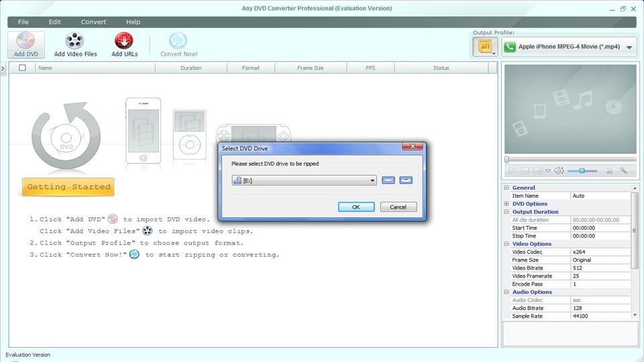Open the Convert menu
Screen dimensions: 644x362
pos(93,21)
